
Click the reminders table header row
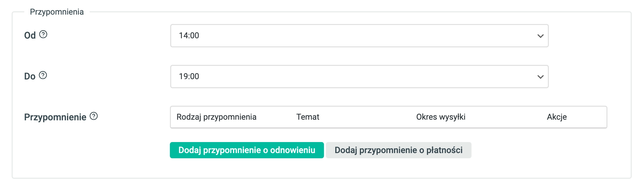tap(388, 117)
